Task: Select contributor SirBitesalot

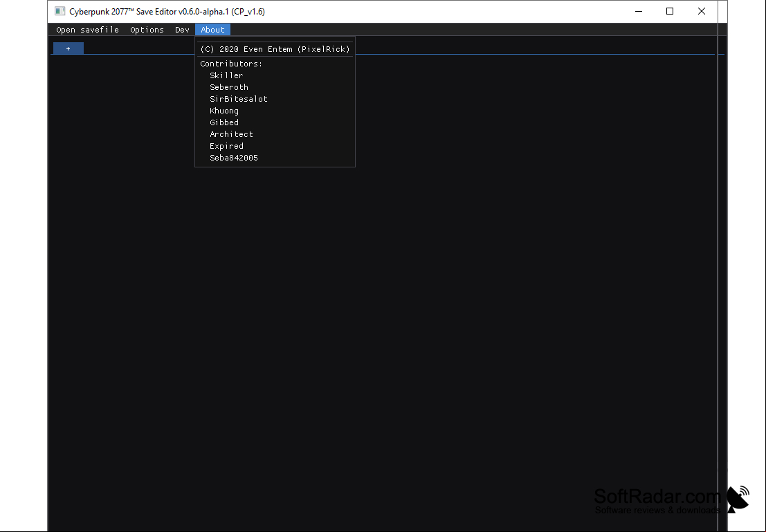Action: pos(239,99)
